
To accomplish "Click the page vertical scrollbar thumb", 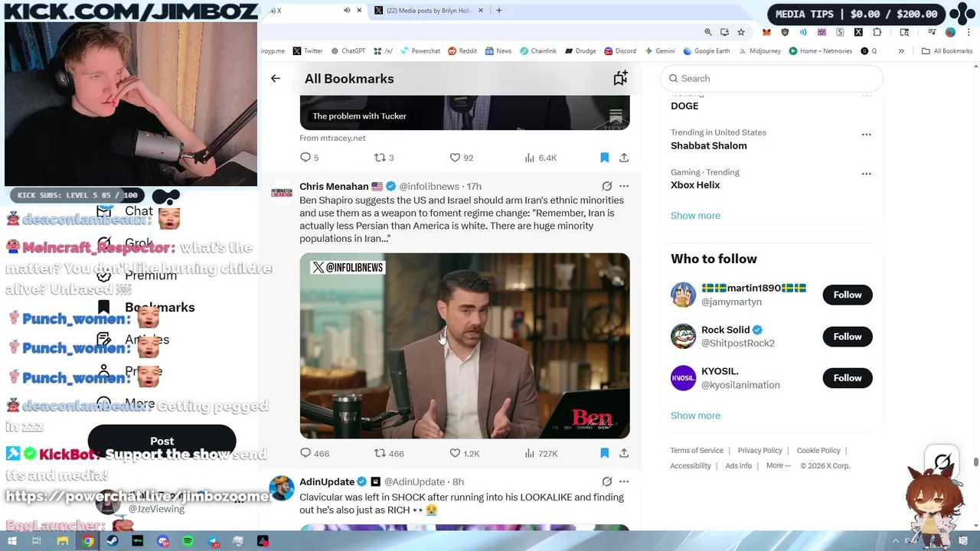I will pyautogui.click(x=975, y=461).
